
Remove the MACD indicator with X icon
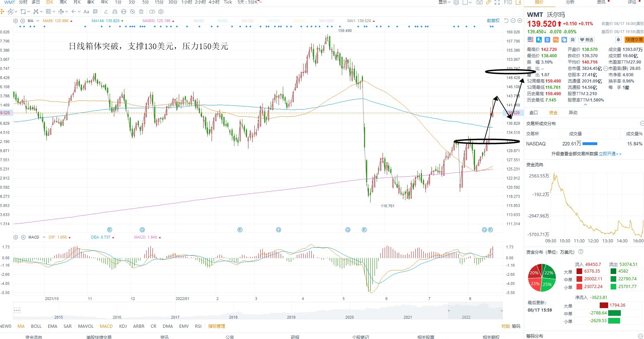coord(23,237)
